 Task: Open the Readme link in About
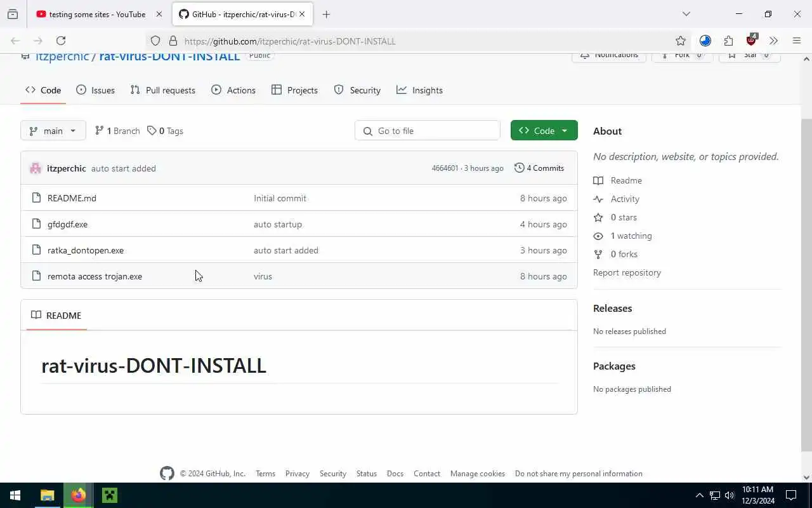[x=618, y=180]
